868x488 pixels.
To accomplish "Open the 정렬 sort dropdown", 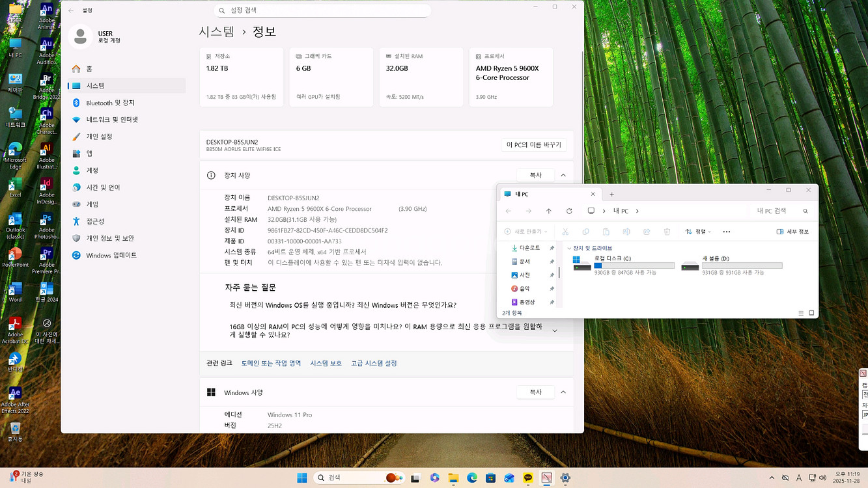I will tap(697, 231).
